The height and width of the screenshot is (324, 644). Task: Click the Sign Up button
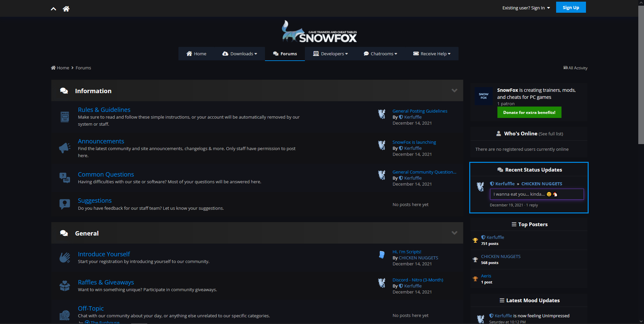pyautogui.click(x=571, y=7)
